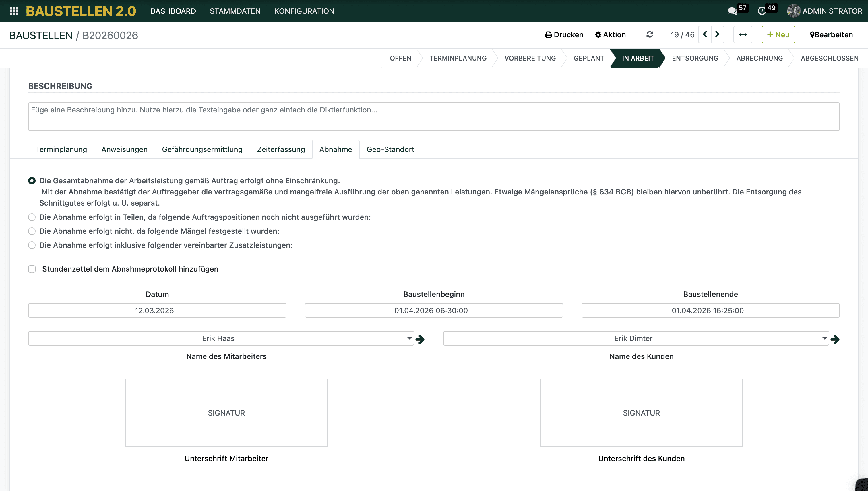The width and height of the screenshot is (868, 491).
Task: Enable Stundenzettel dem Abnahmeprotokoll hinzufügen checkbox
Action: pos(32,269)
